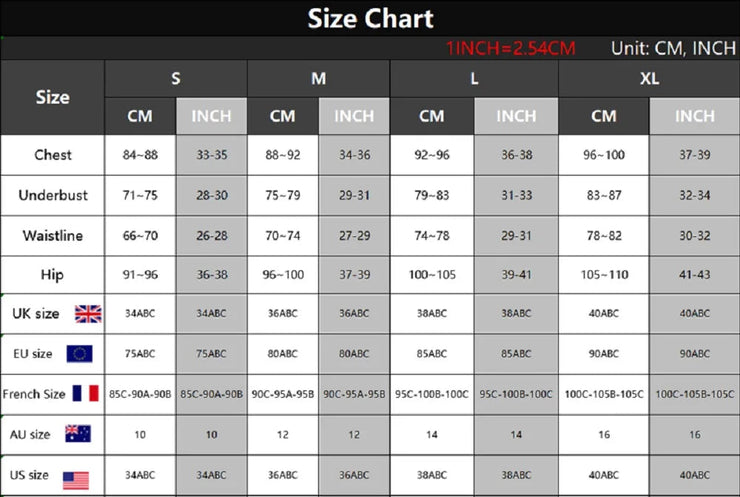Select the 41-43 hip inch cell
Screen dimensions: 740x497
tap(695, 275)
